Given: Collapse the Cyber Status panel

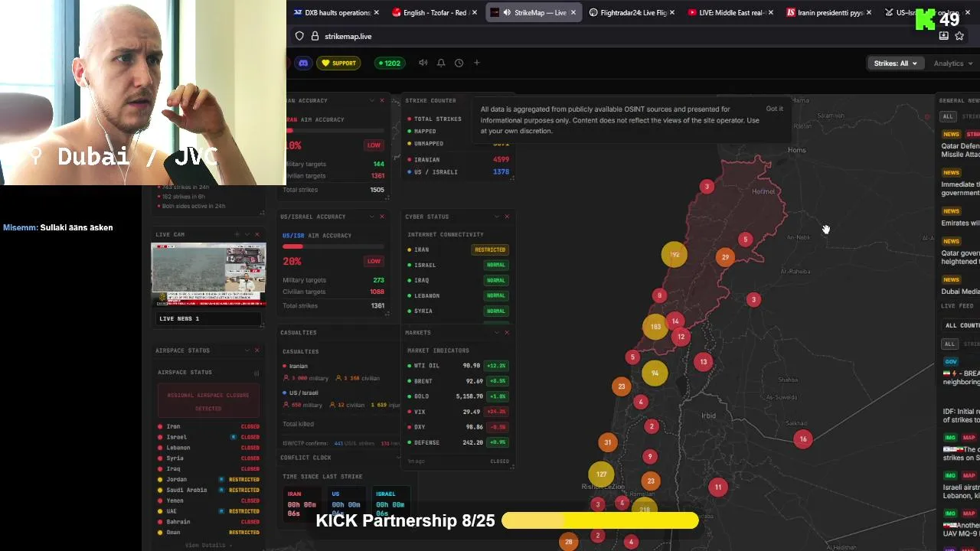Looking at the screenshot, I should [497, 217].
